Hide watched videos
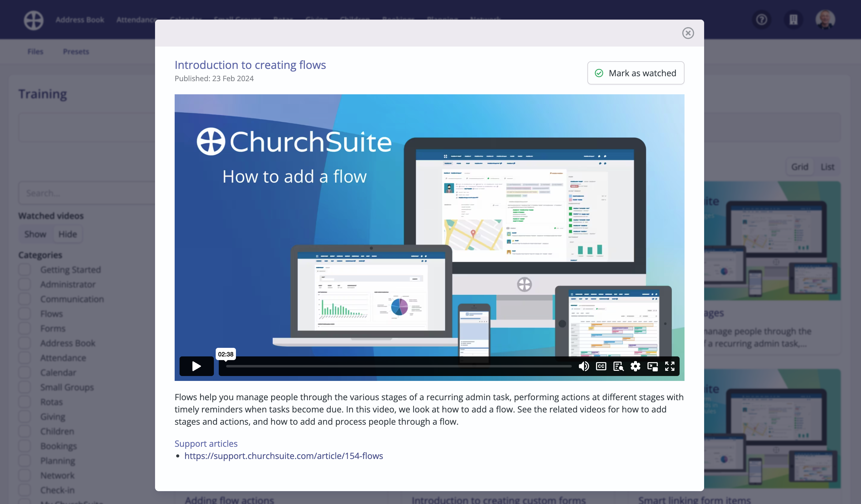Screen dimensions: 861x504 click(67, 234)
